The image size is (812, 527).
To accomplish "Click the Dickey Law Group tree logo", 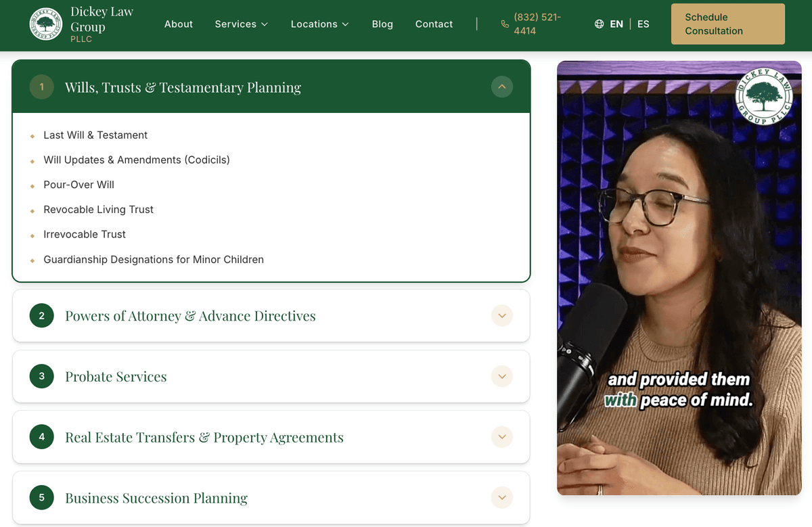I will pos(45,25).
